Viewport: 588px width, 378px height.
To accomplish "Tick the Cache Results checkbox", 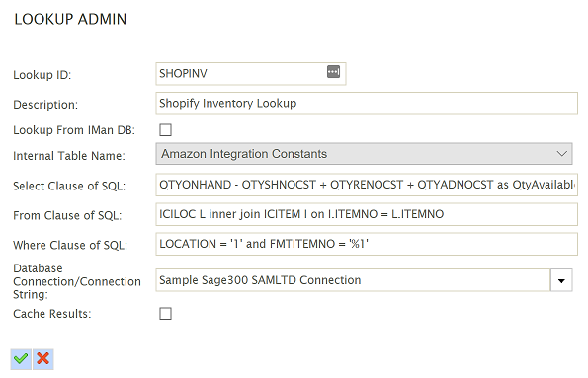I will click(x=165, y=314).
